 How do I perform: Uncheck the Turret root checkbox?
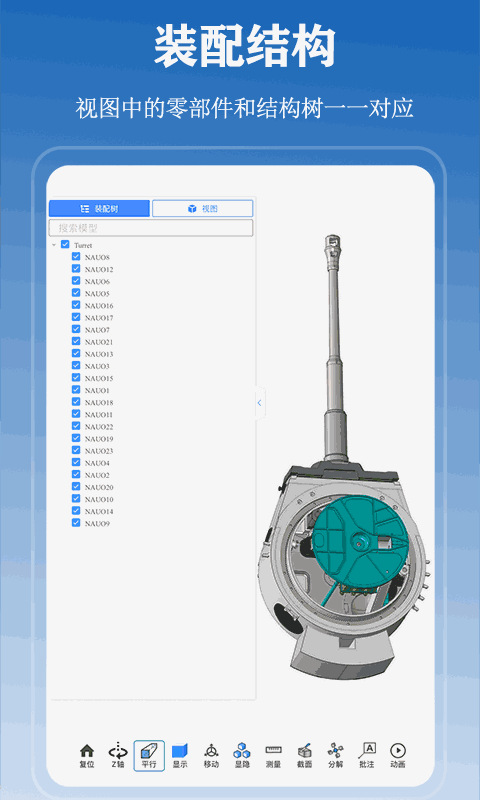[x=65, y=244]
